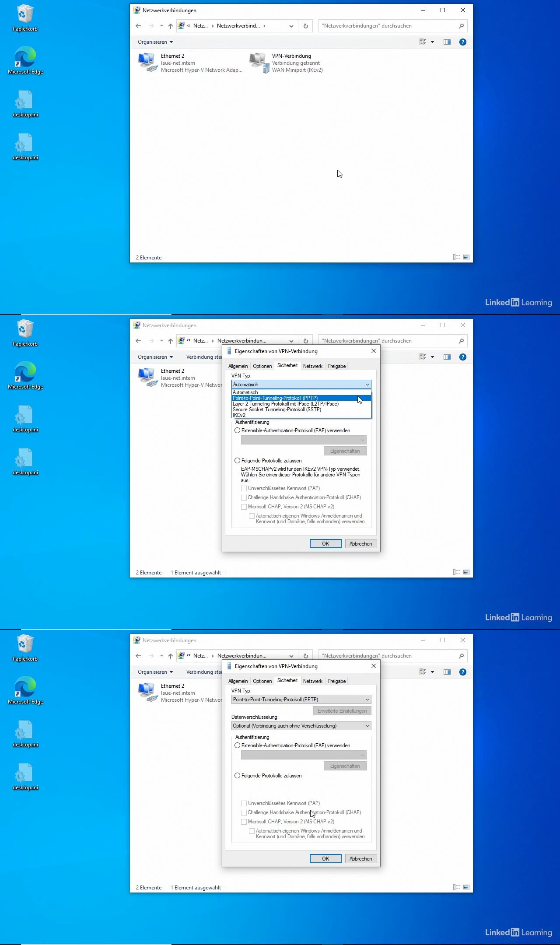
Task: Open the Organisieren dropdown menu
Action: pyautogui.click(x=155, y=42)
